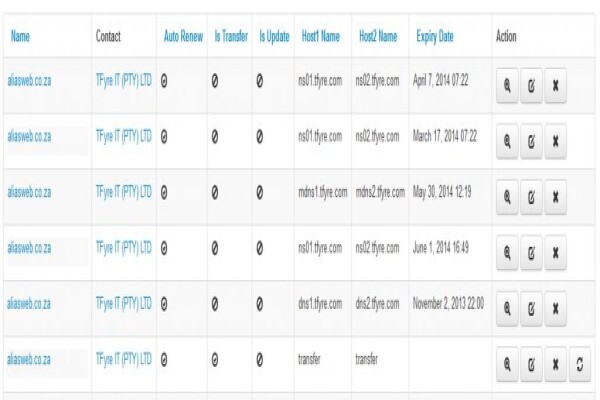Sort by Is Update column header

274,36
